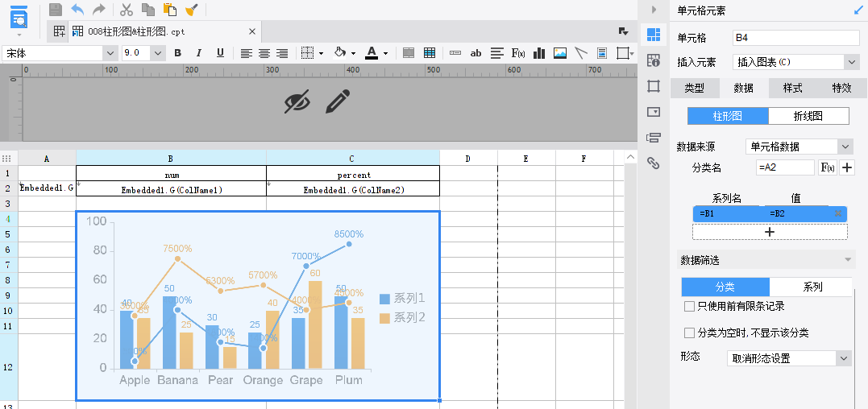Viewport: 868px width, 409px height.
Task: Select the 折线图 data button
Action: tap(808, 116)
